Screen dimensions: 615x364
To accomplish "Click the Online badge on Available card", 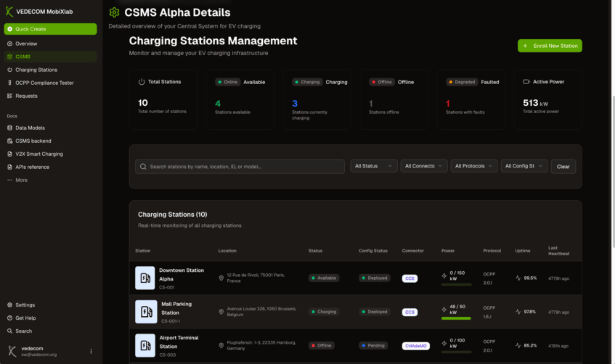I will pyautogui.click(x=228, y=82).
